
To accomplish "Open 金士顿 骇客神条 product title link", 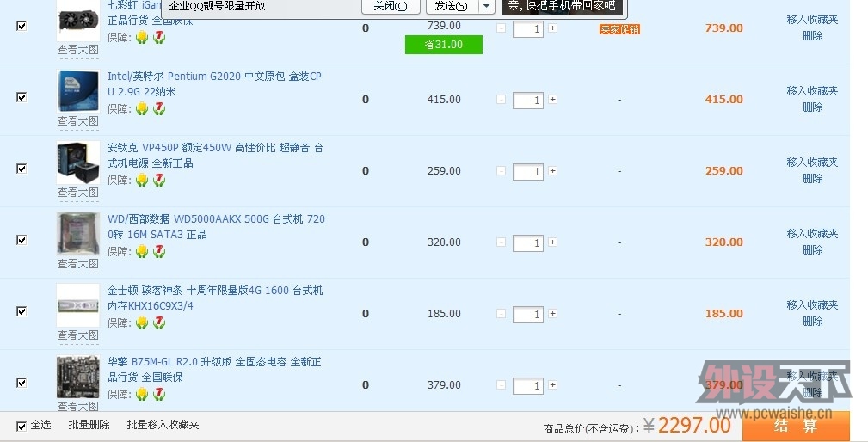I will [215, 298].
